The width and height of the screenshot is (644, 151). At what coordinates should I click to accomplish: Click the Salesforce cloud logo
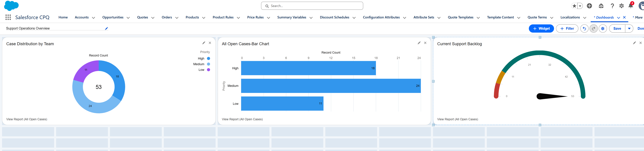tap(11, 6)
